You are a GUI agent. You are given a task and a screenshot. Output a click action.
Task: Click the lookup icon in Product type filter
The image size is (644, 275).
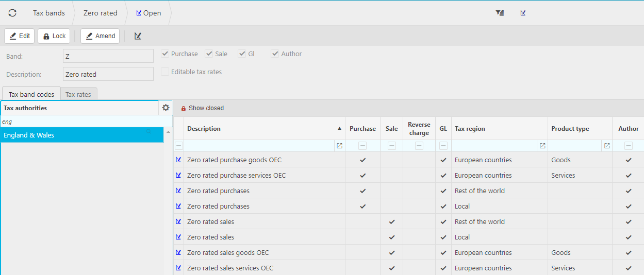coord(607,146)
